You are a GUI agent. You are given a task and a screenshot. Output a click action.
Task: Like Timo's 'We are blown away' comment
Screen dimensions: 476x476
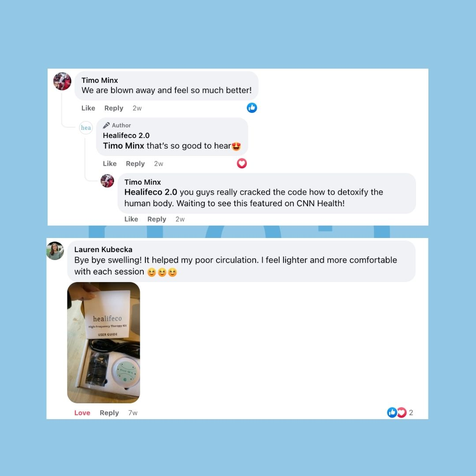point(88,108)
